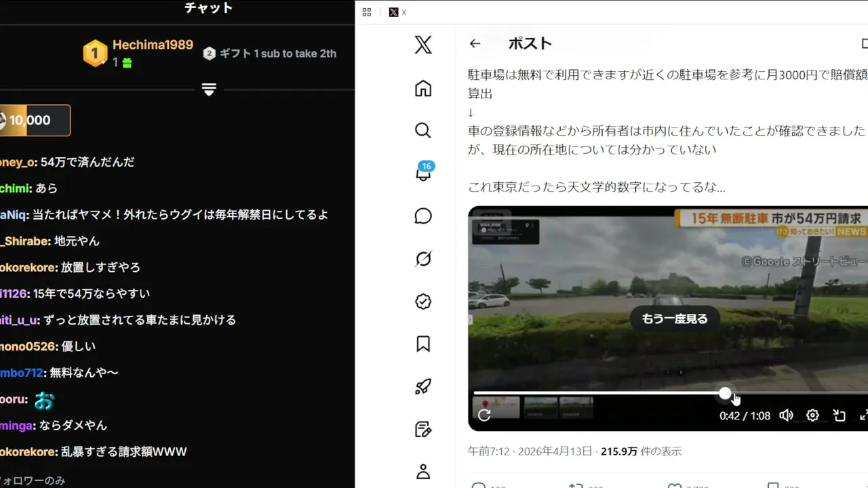Viewport: 868px width, 488px height.
Task: Click username nono0526 in chat
Action: click(x=29, y=347)
